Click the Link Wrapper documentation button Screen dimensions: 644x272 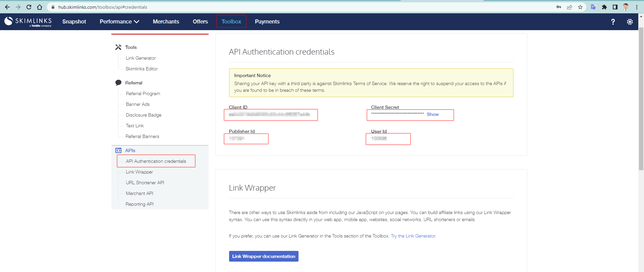[264, 256]
